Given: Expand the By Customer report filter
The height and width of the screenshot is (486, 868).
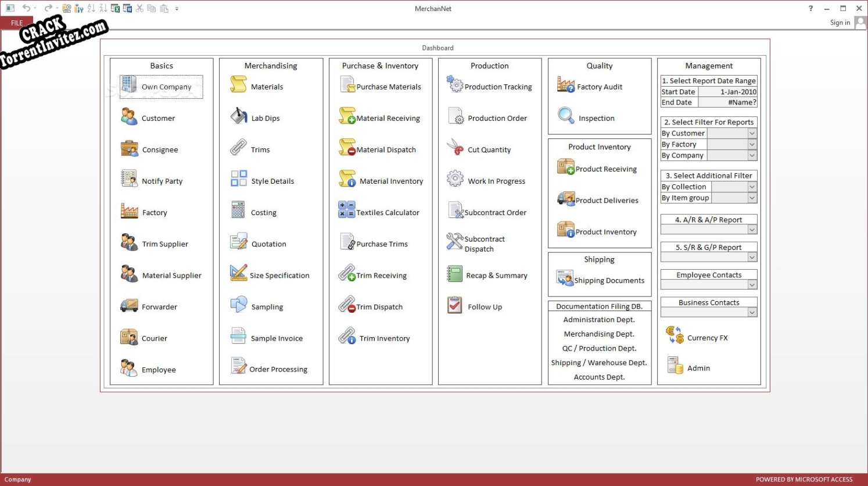Looking at the screenshot, I should 752,133.
